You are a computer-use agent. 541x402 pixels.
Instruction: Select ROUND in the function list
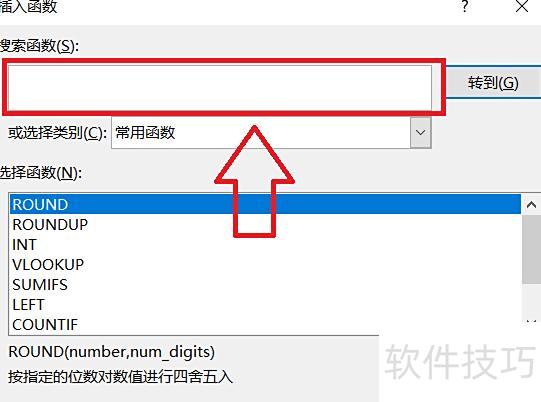(265, 204)
